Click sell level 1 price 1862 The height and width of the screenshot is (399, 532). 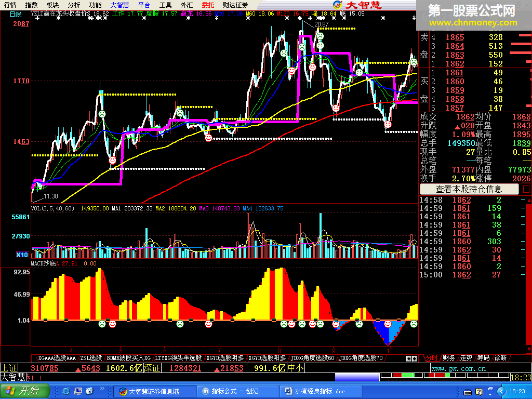click(x=455, y=63)
